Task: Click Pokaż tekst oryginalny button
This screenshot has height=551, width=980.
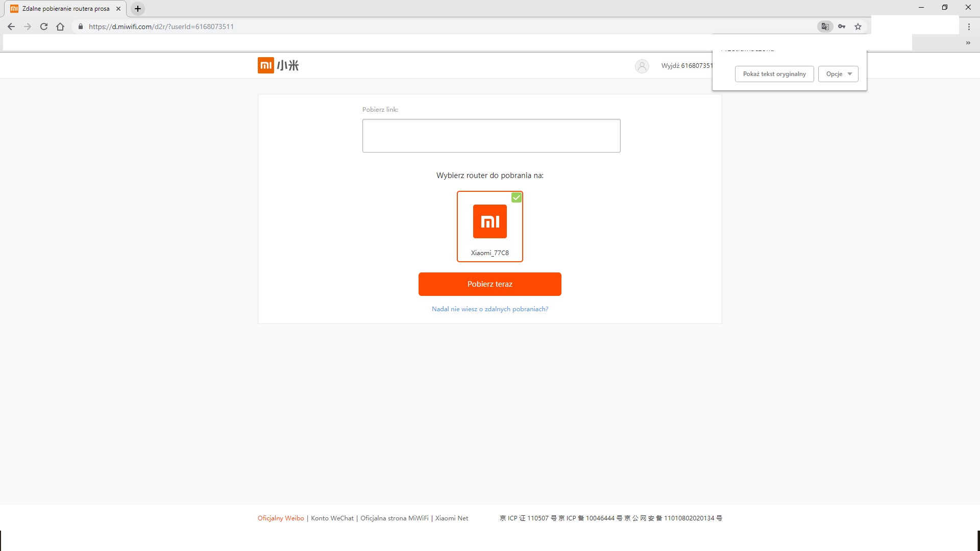Action: tap(774, 74)
